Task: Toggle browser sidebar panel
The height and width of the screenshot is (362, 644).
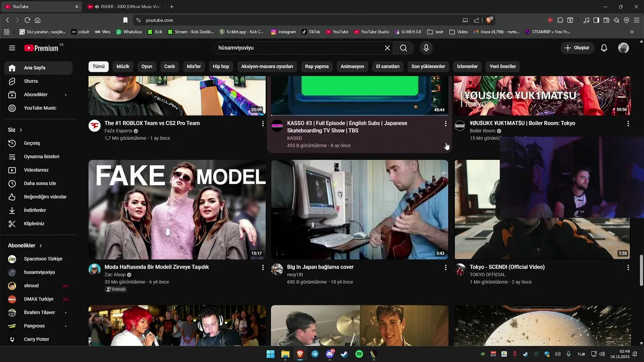Action: tap(596, 20)
